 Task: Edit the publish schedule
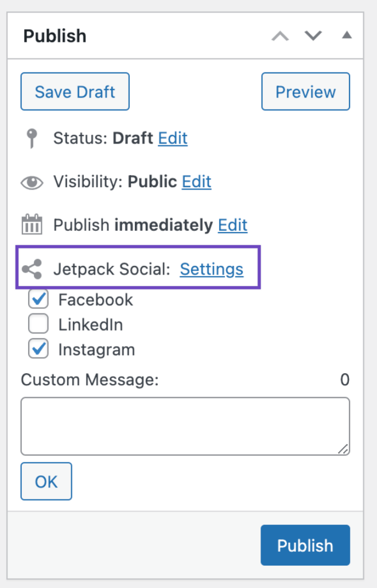(232, 225)
